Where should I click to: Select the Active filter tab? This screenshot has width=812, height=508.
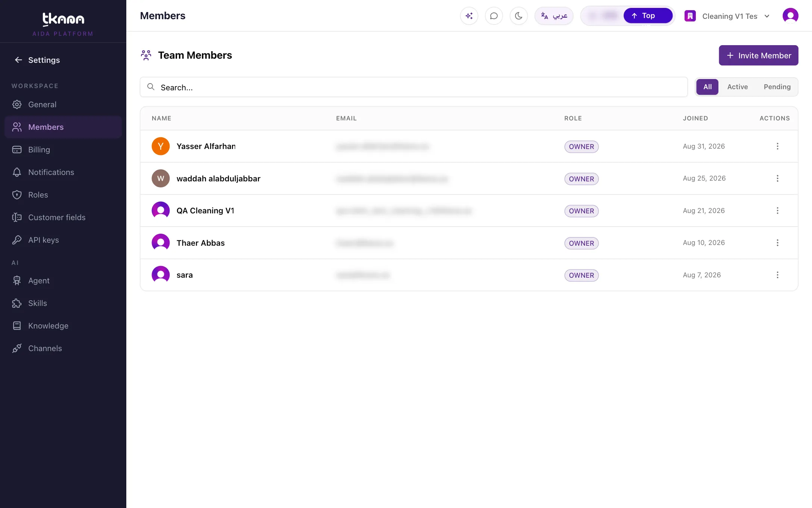[737, 87]
